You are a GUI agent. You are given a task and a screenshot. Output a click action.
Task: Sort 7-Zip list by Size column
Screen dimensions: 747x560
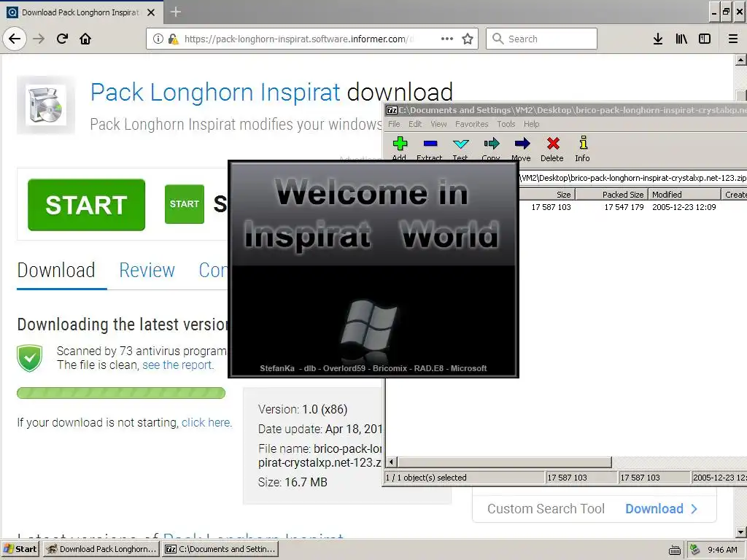pyautogui.click(x=547, y=194)
